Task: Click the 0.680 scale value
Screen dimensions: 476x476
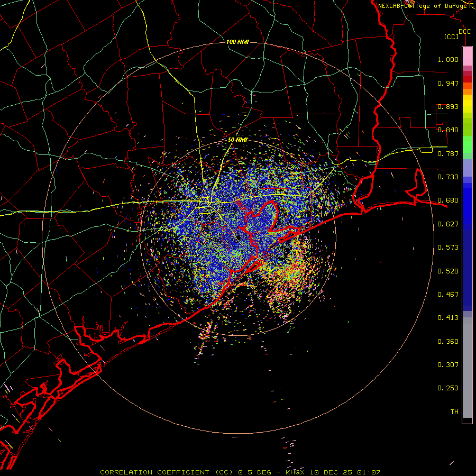Action: pos(448,200)
